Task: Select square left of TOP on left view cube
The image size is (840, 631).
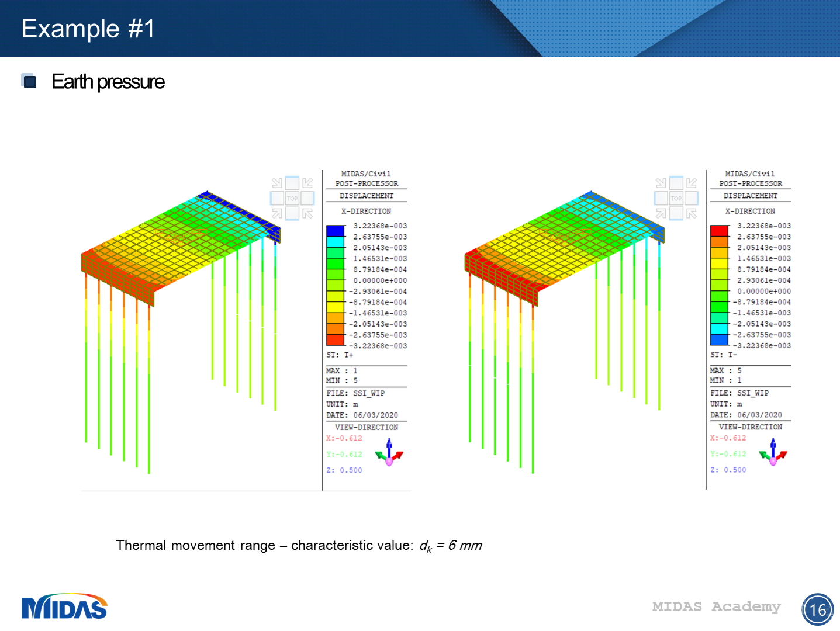Action: tap(277, 199)
